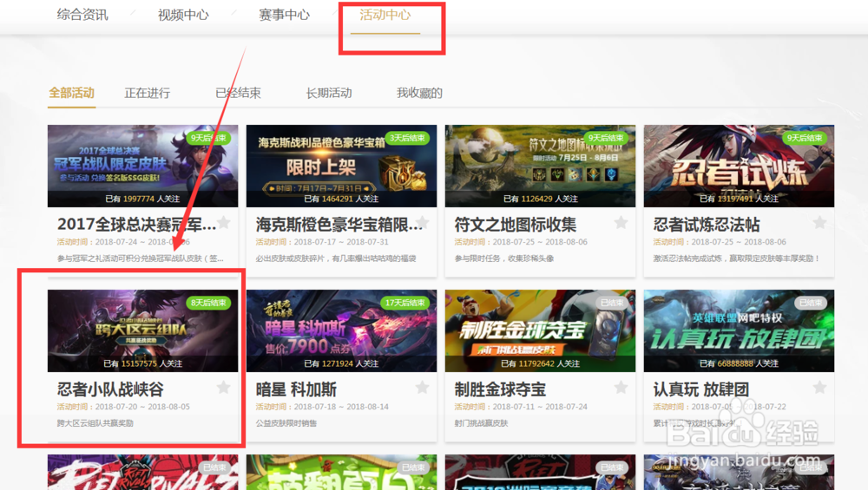Show 全部活动 filter
This screenshot has width=868, height=490.
click(71, 93)
